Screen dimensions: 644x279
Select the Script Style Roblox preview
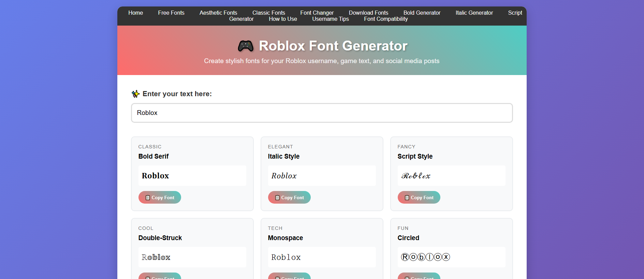point(451,176)
